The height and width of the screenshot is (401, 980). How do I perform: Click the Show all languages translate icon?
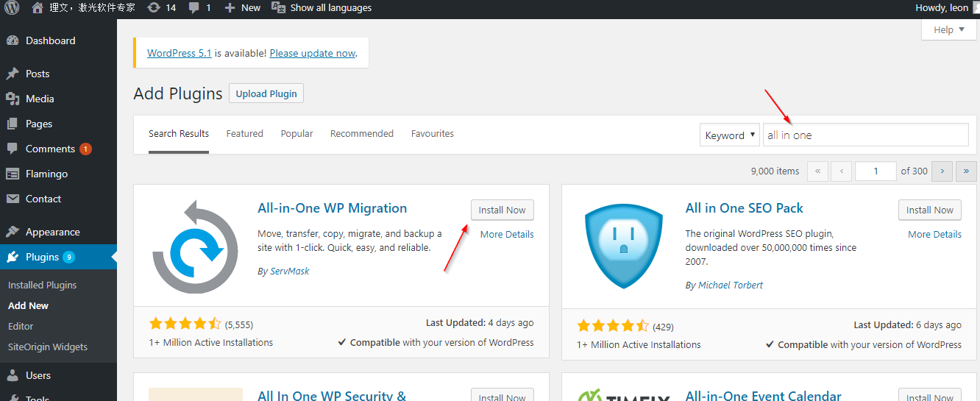click(x=278, y=7)
